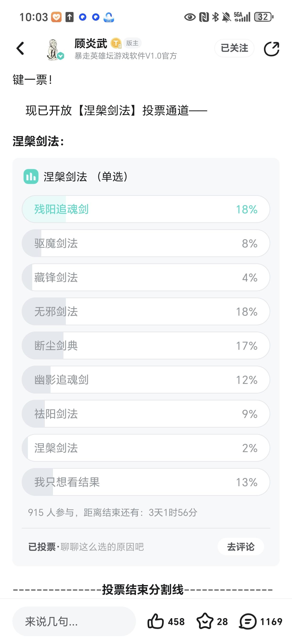Select the 无邪剑法 poll option

point(146,312)
